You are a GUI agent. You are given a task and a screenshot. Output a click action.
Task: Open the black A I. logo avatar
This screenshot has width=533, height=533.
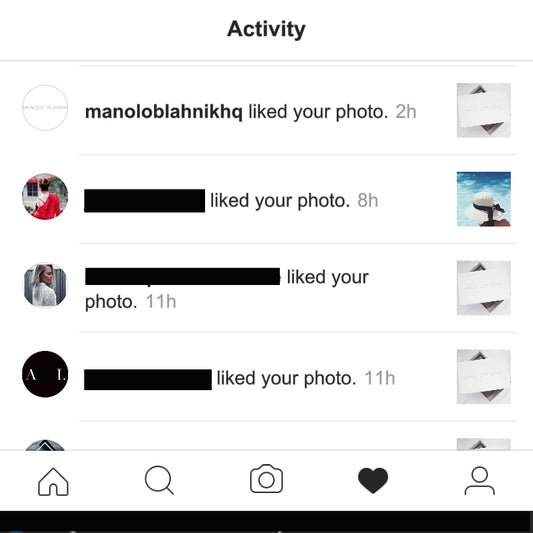[x=45, y=374]
